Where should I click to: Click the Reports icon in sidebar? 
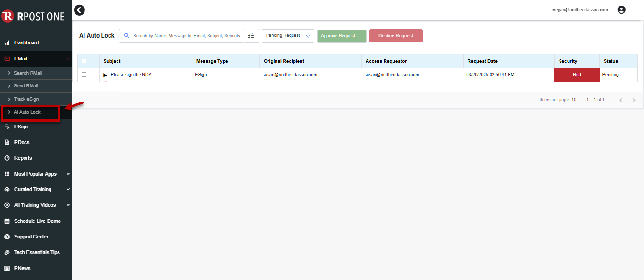point(7,158)
